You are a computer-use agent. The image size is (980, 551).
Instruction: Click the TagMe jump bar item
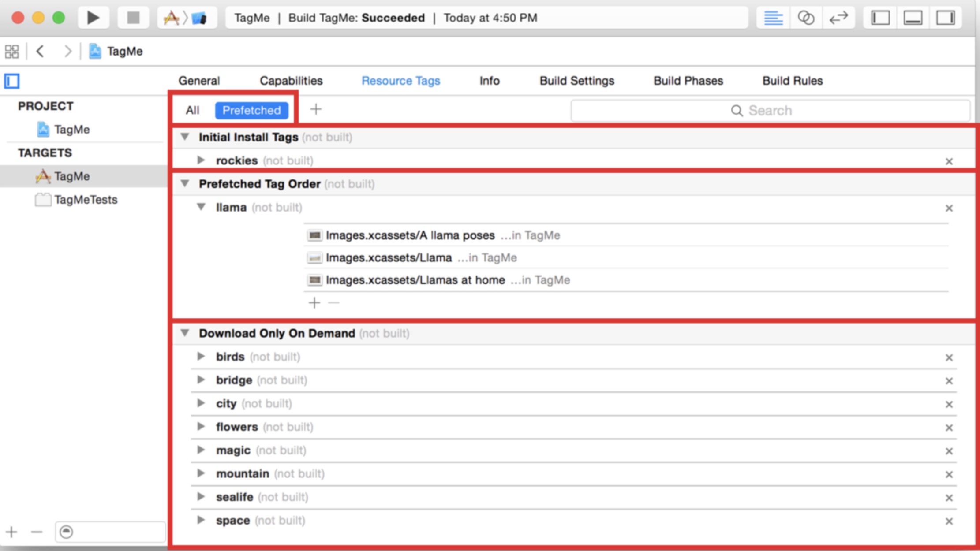(116, 51)
